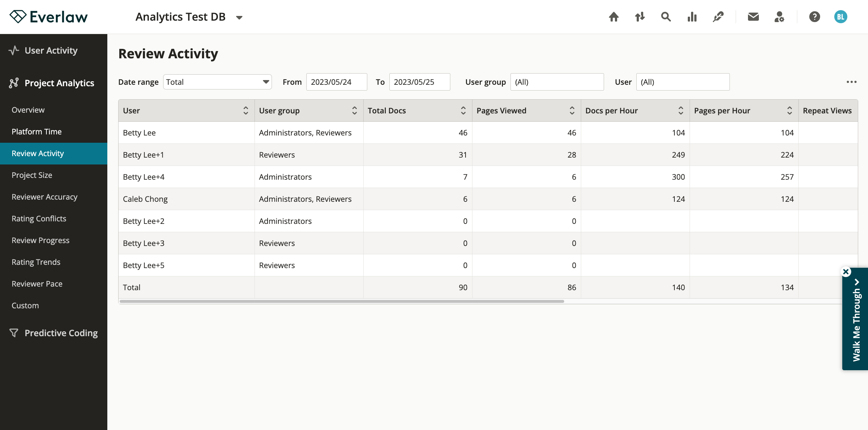Image resolution: width=868 pixels, height=430 pixels.
Task: Open the analytics bar chart icon
Action: click(x=692, y=17)
